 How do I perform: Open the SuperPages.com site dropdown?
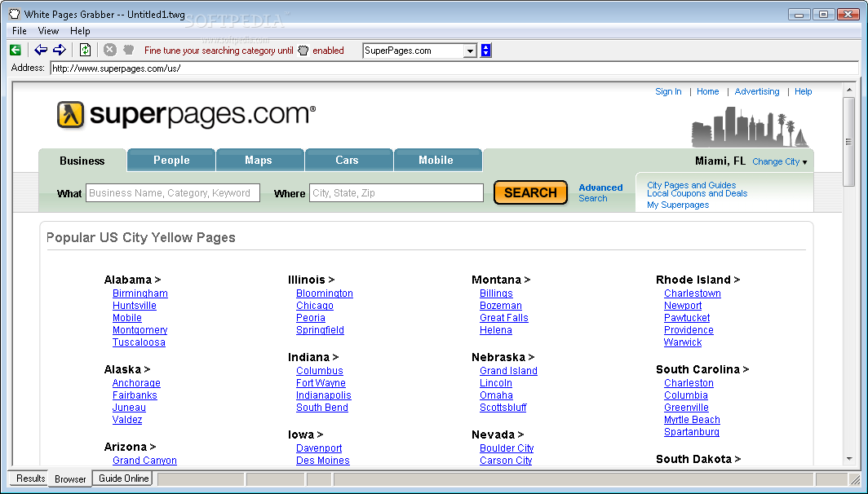click(x=470, y=51)
